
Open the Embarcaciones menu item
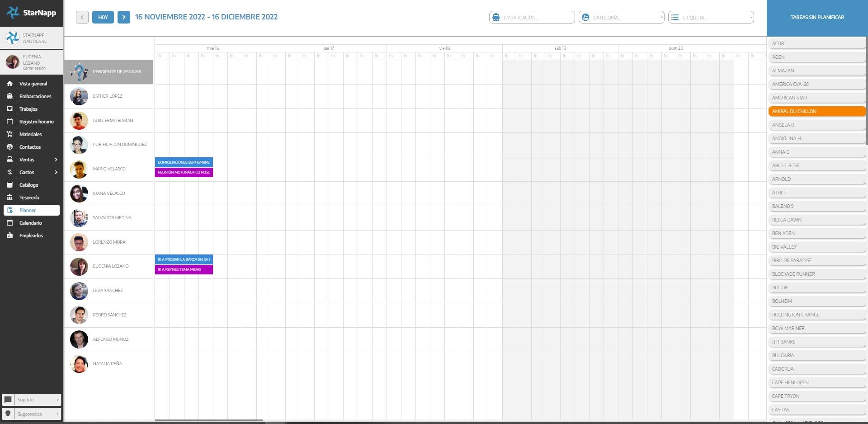[35, 96]
